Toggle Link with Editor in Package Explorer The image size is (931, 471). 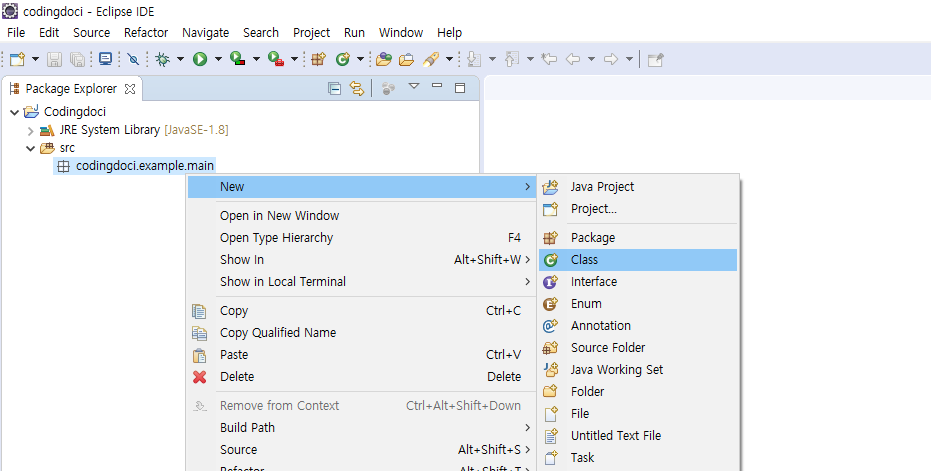(356, 88)
